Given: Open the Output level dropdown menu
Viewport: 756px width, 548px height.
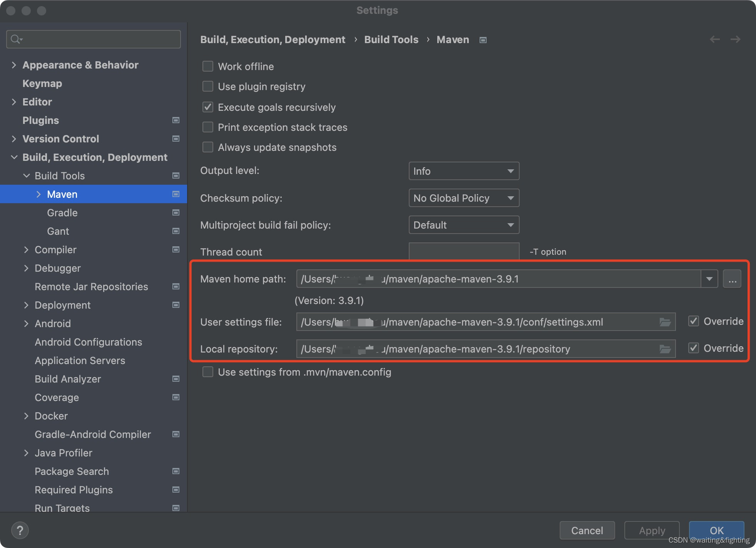Looking at the screenshot, I should [x=463, y=171].
